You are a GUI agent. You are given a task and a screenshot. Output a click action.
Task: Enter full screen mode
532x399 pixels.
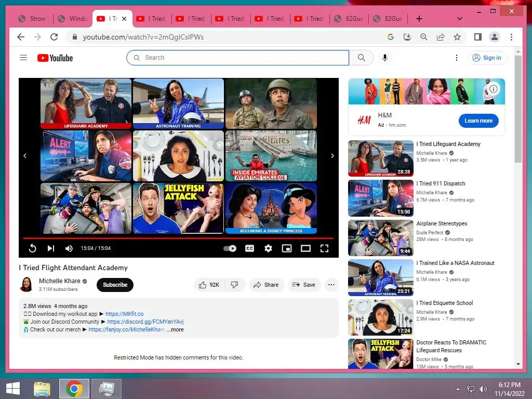(324, 248)
